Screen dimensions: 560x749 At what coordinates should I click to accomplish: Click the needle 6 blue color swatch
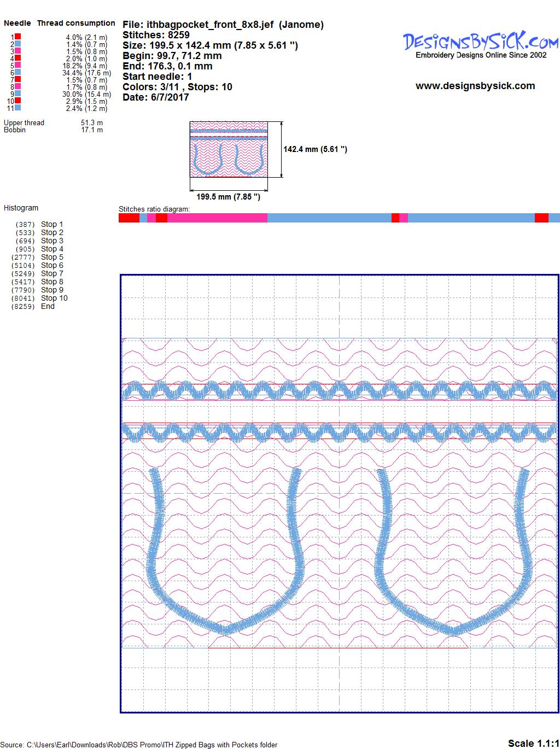pyautogui.click(x=18, y=73)
